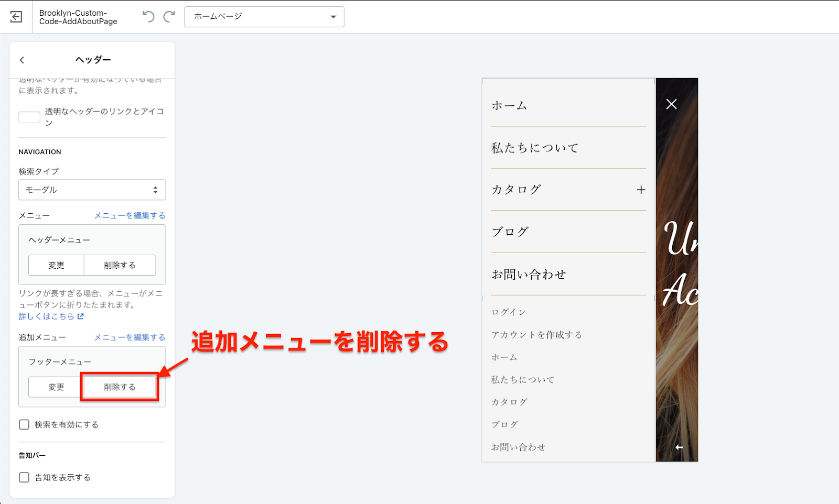Click the redo arrow icon
The image size is (839, 504).
(x=169, y=17)
